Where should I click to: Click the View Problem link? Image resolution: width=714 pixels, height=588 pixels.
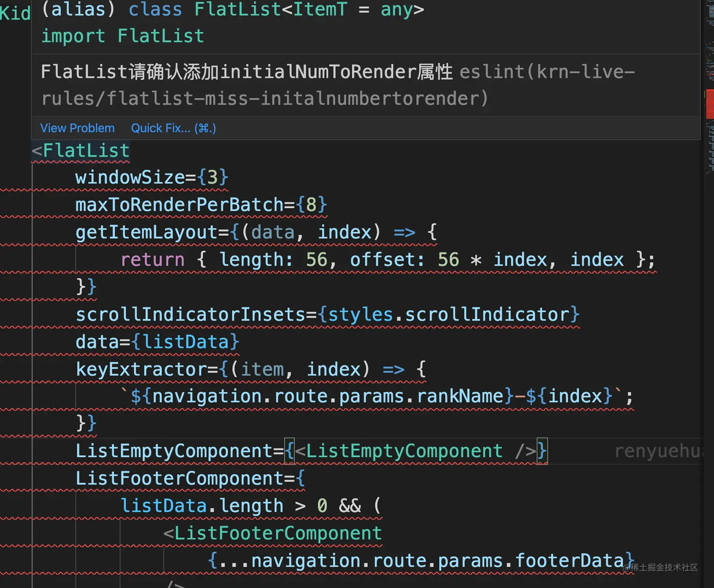77,128
